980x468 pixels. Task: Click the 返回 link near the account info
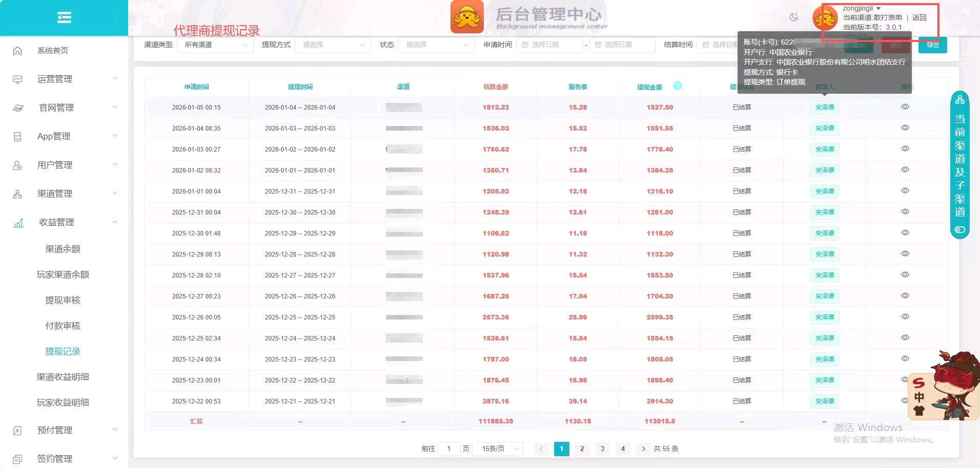click(919, 17)
